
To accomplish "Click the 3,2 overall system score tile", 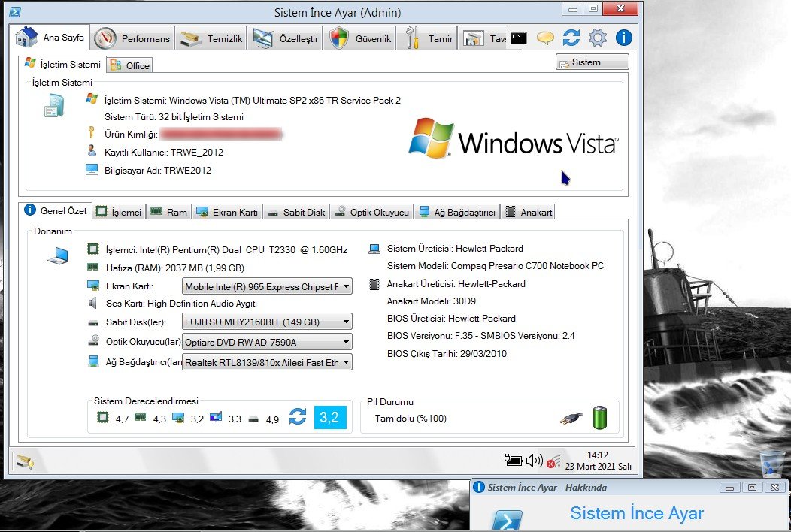I will tap(330, 417).
